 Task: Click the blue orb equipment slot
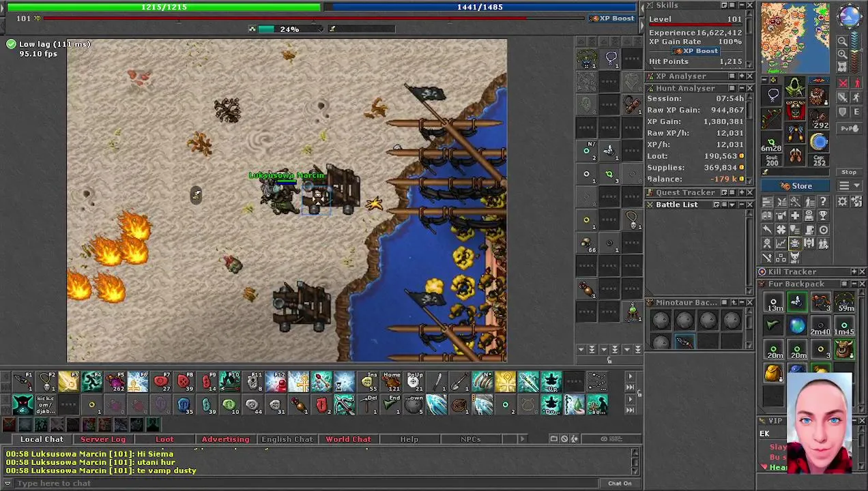pos(819,143)
